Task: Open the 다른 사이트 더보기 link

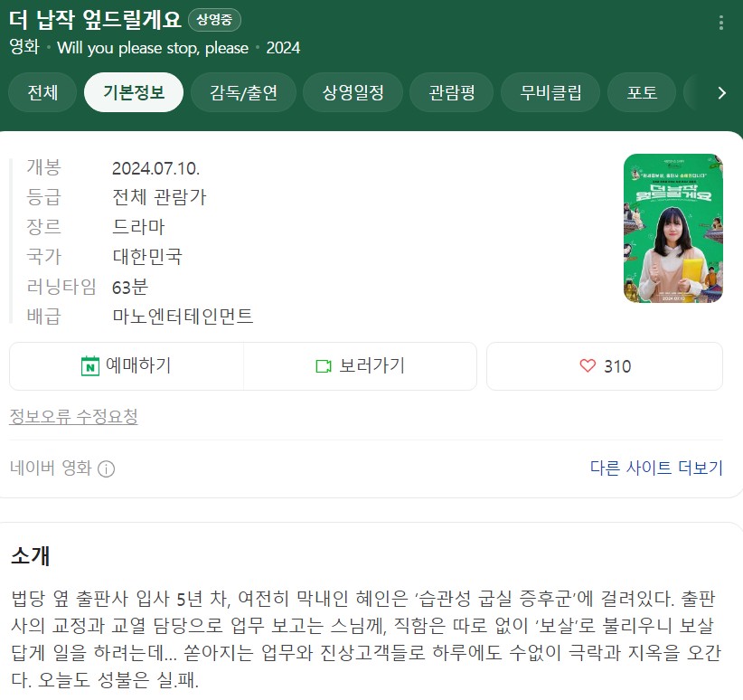Action: pyautogui.click(x=656, y=468)
